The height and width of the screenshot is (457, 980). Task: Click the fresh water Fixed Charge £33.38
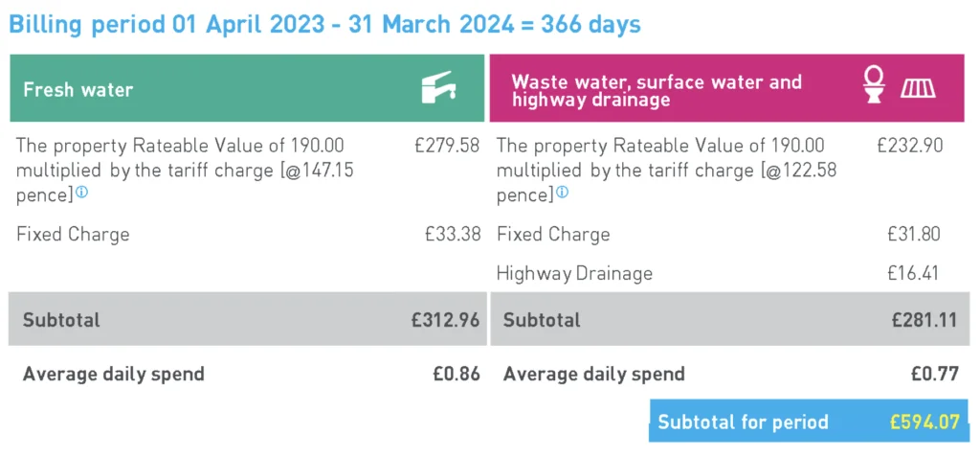pos(453,234)
